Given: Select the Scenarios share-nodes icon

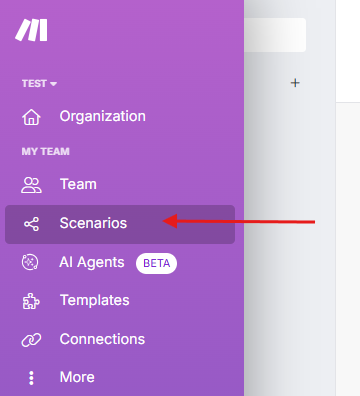Looking at the screenshot, I should (x=31, y=224).
